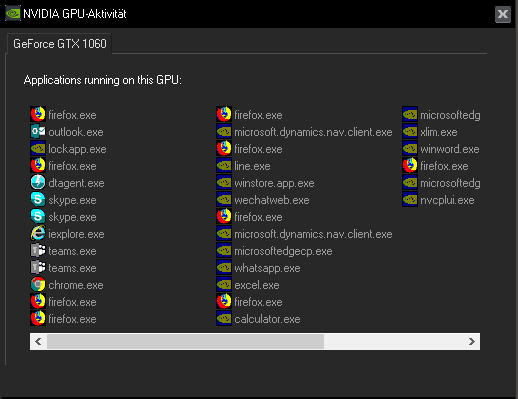518x399 pixels.
Task: Select the icon next to line.exe
Action: [224, 166]
